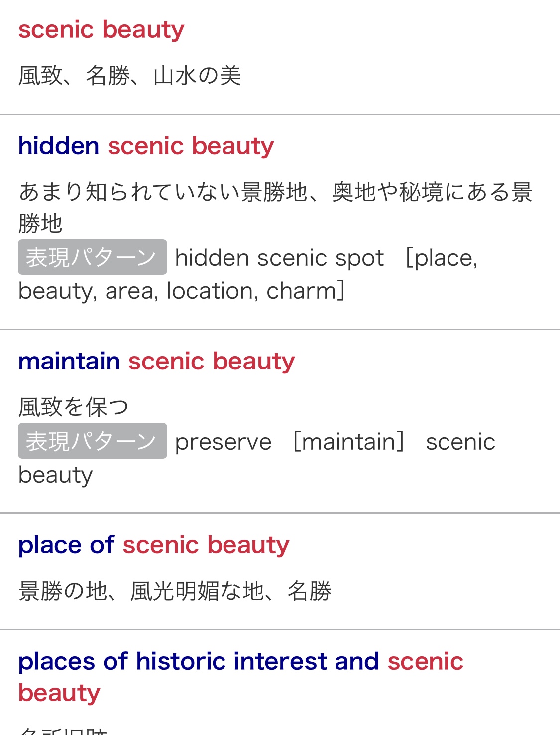Open the "hidden scenic beauty" entry heading
The image size is (560, 735).
point(146,146)
